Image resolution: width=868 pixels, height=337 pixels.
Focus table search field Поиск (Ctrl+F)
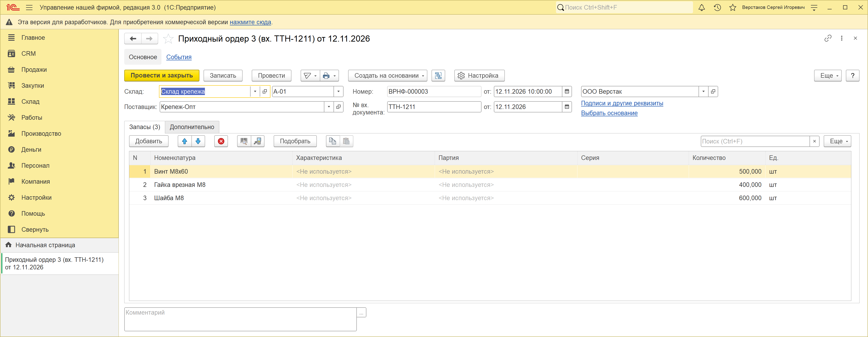click(x=755, y=141)
